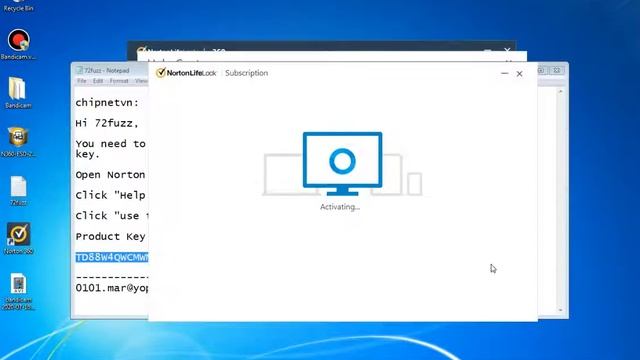Click Notepad scrollbar up arrow

[560, 91]
